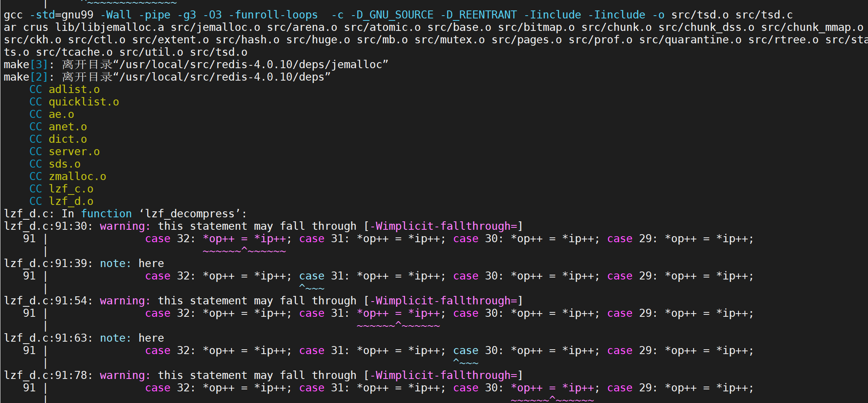Click the 'src/chunk_mmap.o' object file
This screenshot has height=403, width=868.
click(x=812, y=28)
